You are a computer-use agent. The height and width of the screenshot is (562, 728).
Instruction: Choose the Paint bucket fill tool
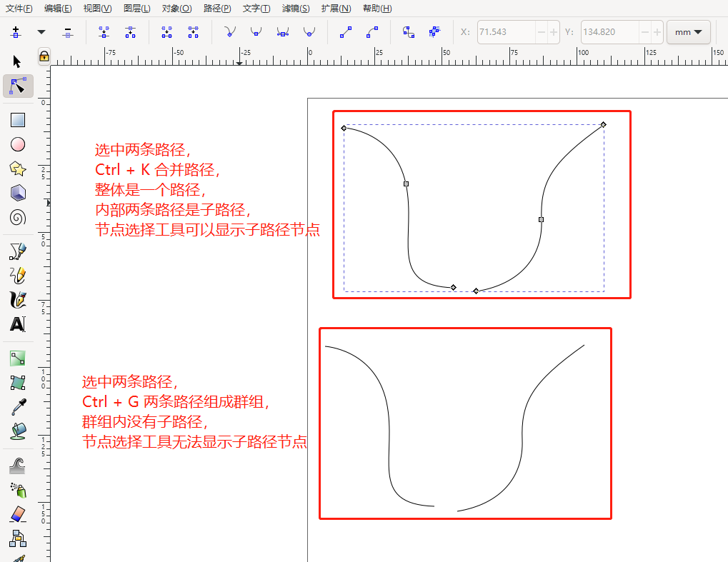tap(19, 431)
